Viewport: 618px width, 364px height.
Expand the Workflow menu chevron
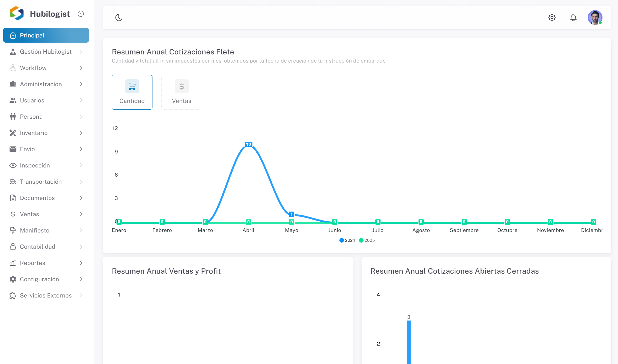point(81,68)
